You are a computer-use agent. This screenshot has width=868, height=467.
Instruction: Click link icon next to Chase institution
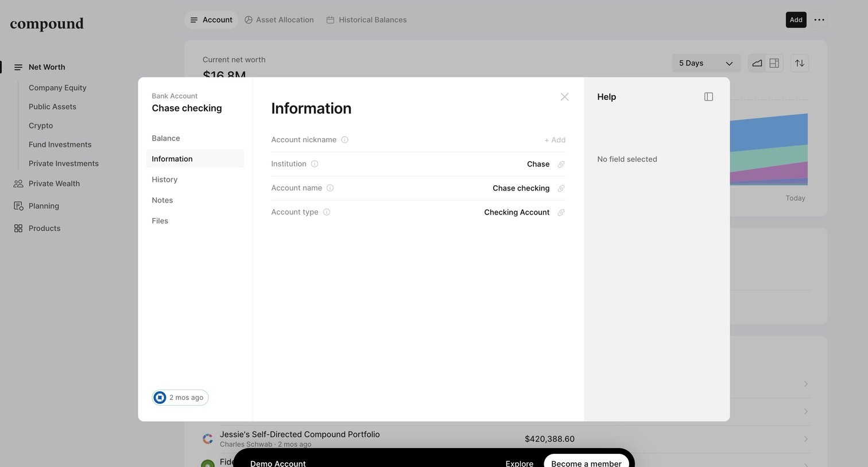(561, 164)
